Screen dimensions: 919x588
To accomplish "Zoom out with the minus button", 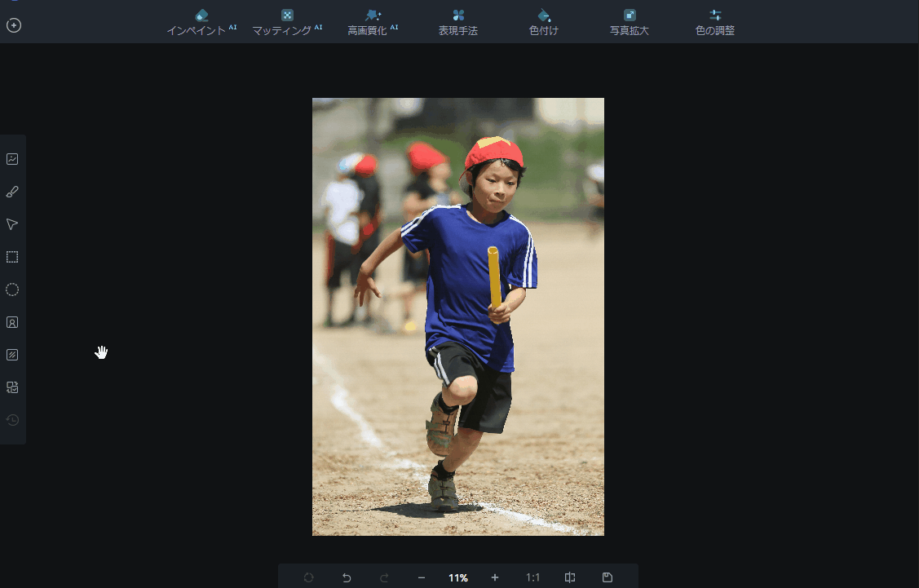I will click(x=422, y=577).
